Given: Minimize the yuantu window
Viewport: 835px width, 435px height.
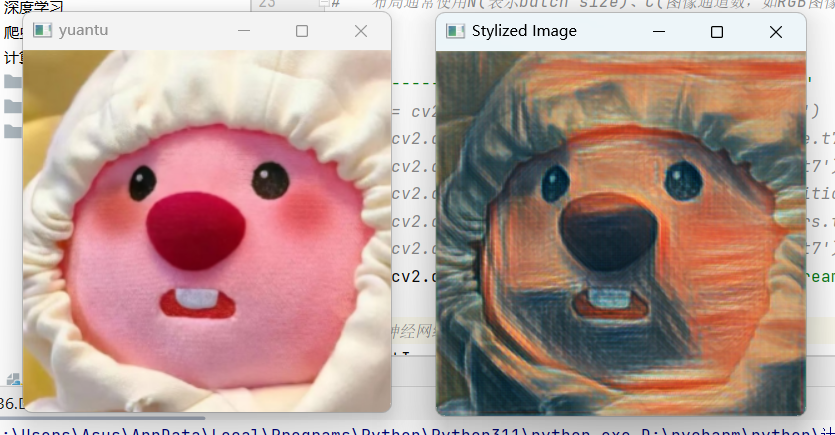Looking at the screenshot, I should (x=244, y=31).
